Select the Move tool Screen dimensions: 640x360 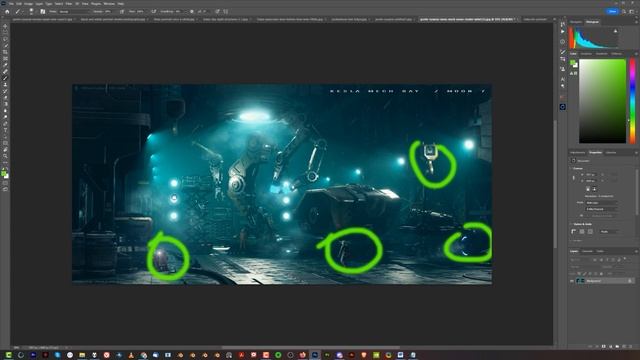coord(5,26)
